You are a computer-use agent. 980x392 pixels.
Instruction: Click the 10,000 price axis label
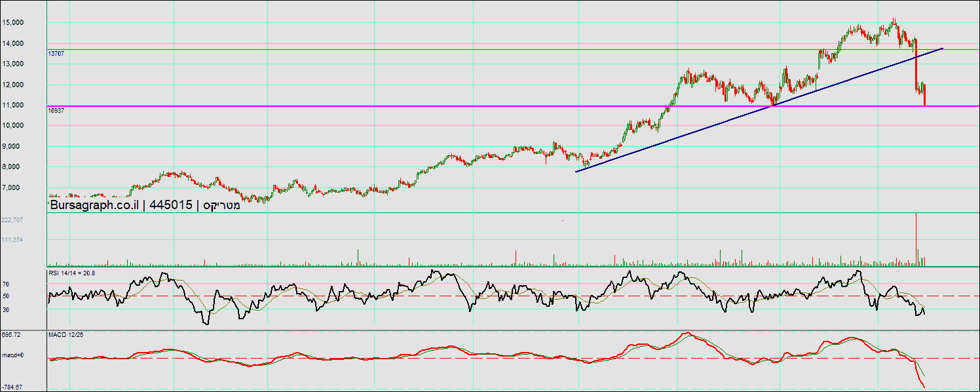[13, 125]
